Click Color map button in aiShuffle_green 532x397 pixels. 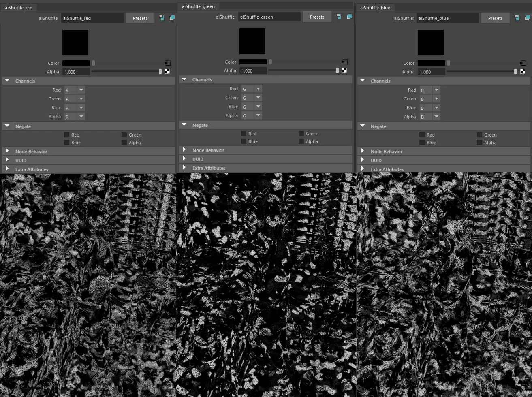pos(344,62)
